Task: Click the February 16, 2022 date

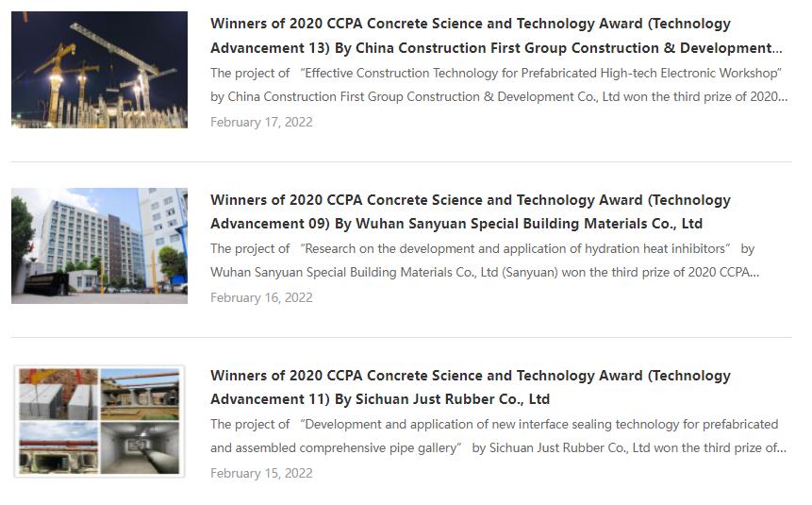Action: [x=261, y=297]
